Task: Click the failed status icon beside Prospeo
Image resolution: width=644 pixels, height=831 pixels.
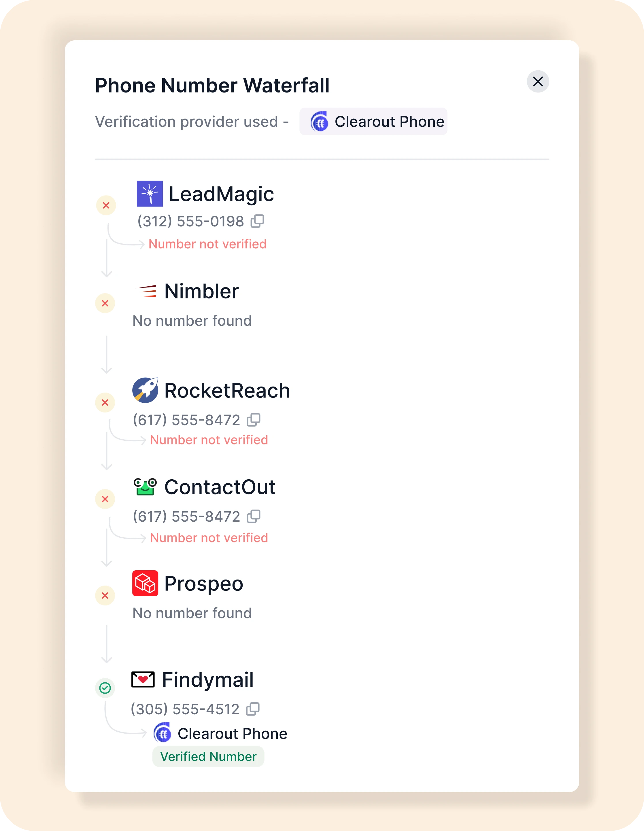Action: (x=105, y=595)
